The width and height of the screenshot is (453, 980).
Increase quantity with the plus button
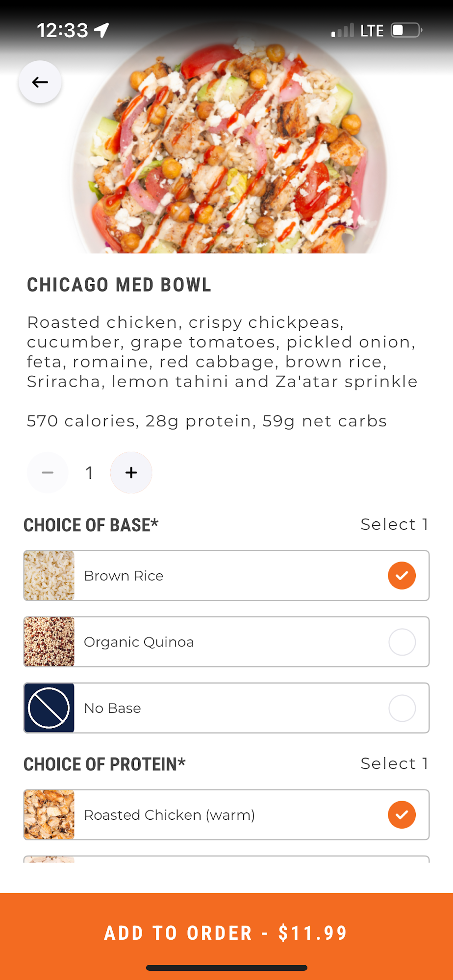[x=131, y=472]
